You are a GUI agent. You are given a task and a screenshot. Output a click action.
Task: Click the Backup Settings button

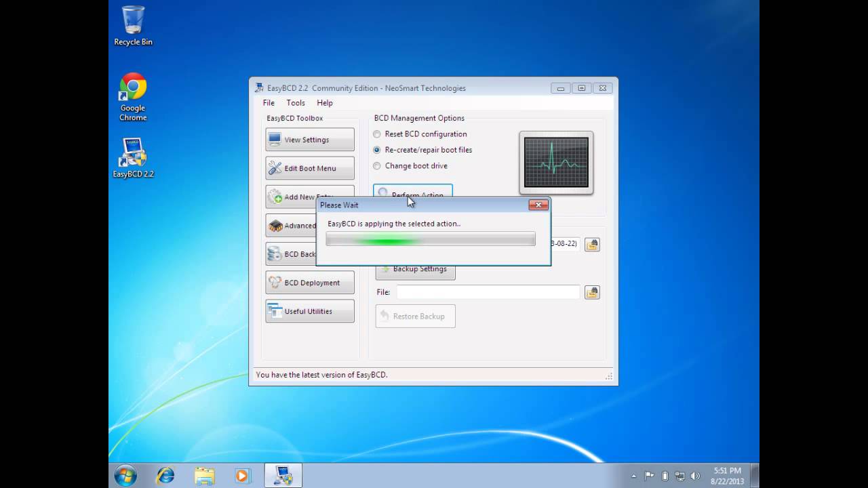point(416,272)
